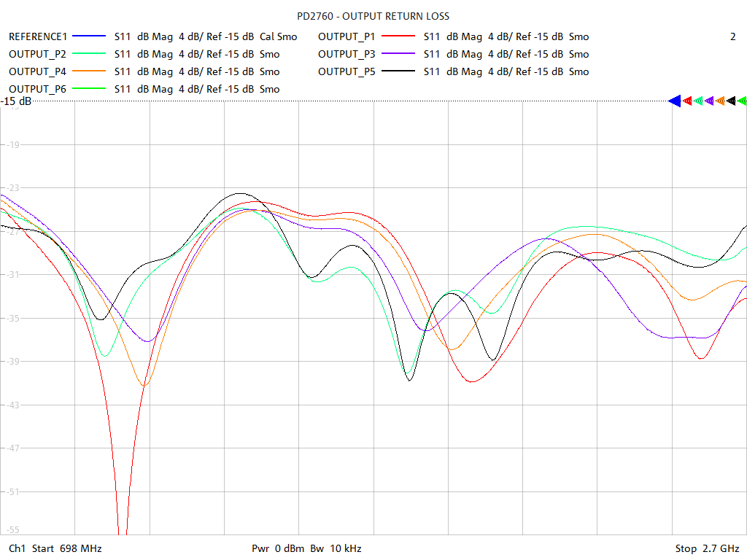Activate the OUTPUT_P3 trace label
Viewport: 747px width, 560px height.
coord(347,54)
